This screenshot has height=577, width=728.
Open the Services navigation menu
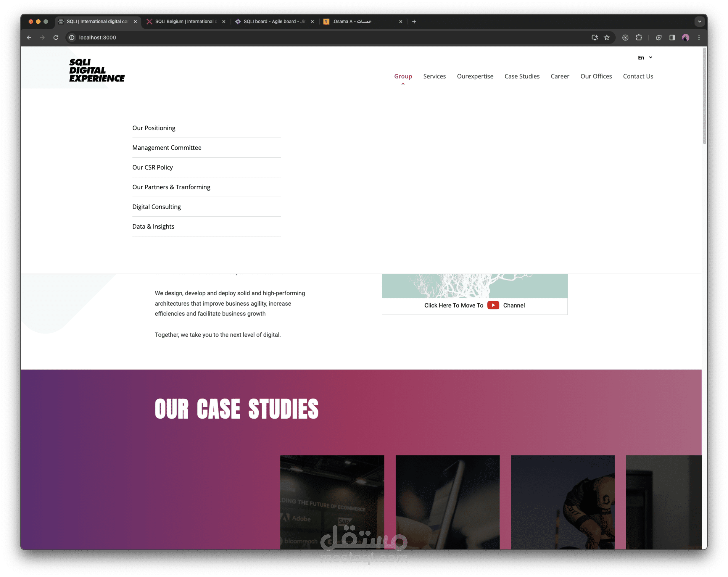point(434,77)
